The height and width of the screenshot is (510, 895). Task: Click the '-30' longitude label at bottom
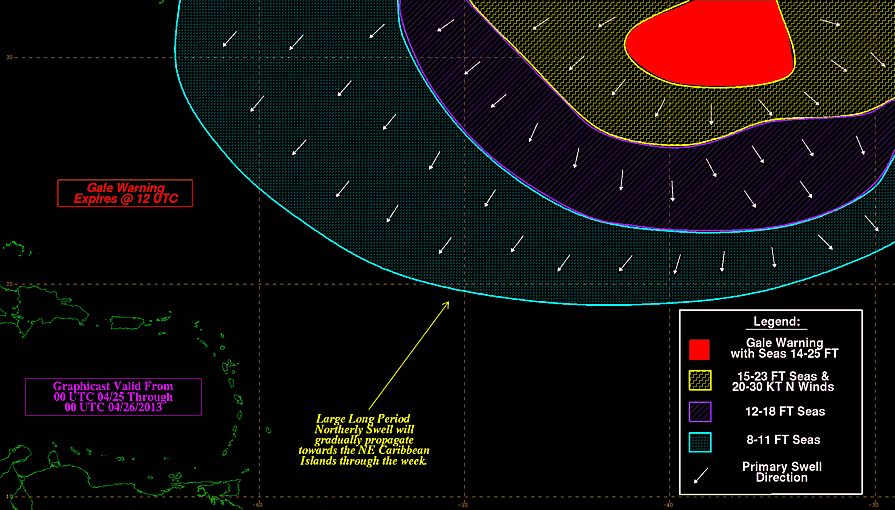click(x=872, y=505)
